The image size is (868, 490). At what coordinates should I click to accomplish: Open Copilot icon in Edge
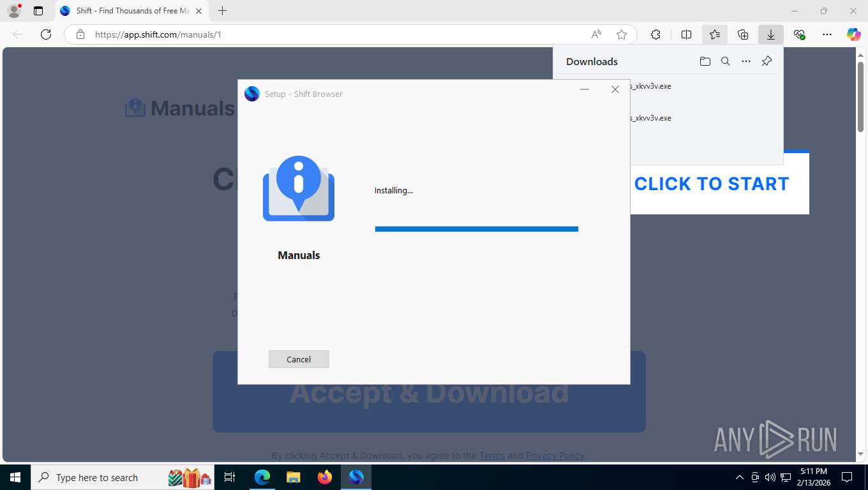[x=854, y=34]
